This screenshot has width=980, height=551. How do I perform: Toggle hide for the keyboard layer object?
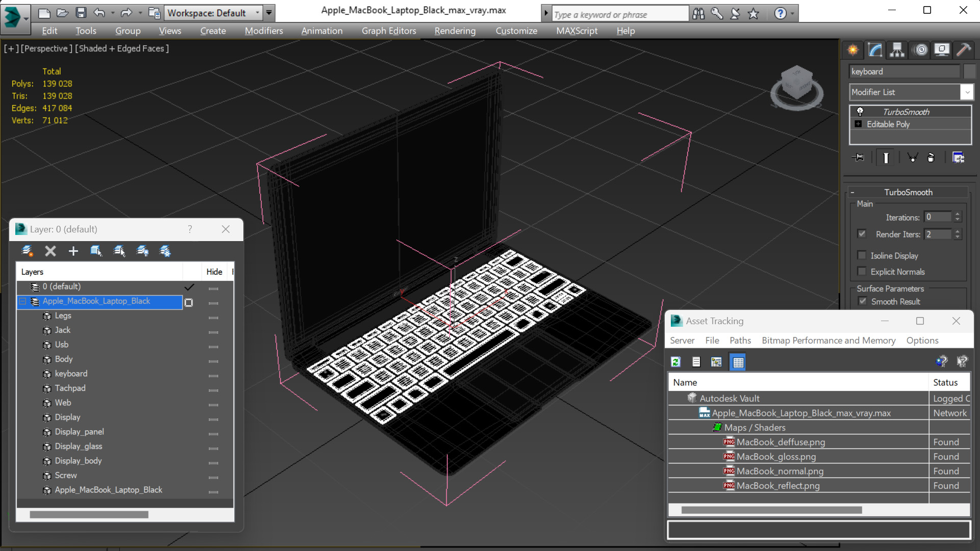(x=214, y=376)
